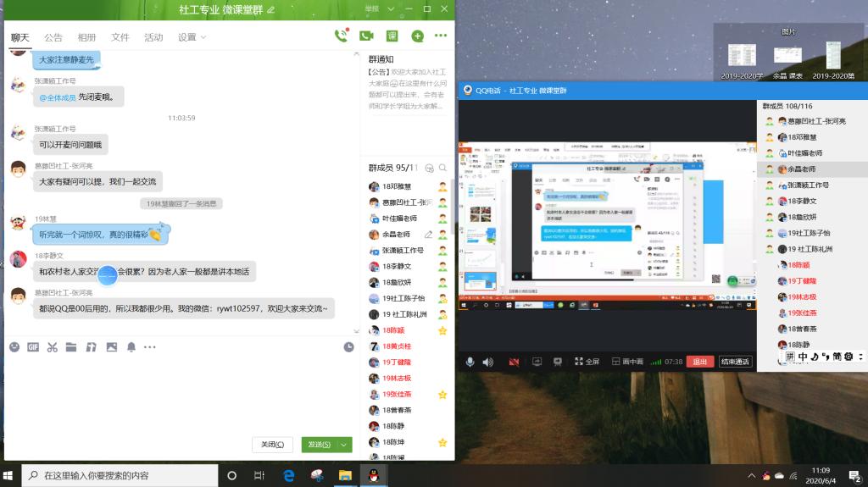
Task: Collapse the chat area scroll-up arrow
Action: click(x=356, y=53)
